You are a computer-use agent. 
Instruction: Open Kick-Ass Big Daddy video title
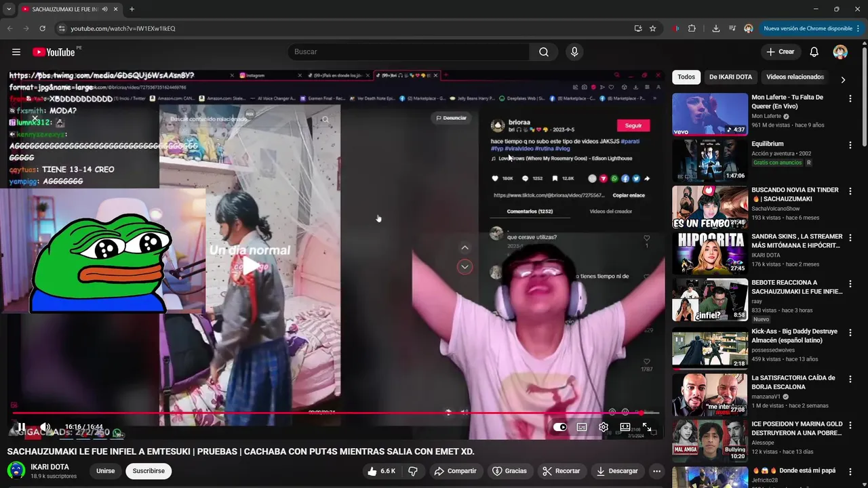coord(794,336)
